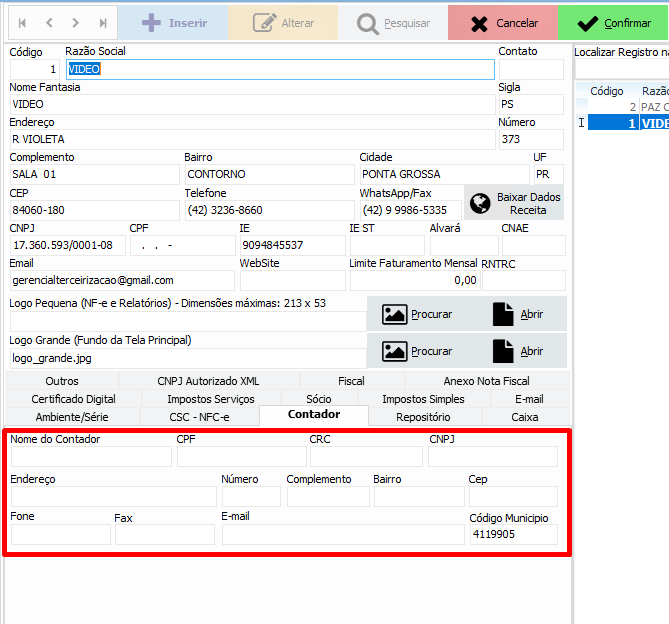Click the Código Municipio field
Screen dimensions: 669x624
coord(512,535)
